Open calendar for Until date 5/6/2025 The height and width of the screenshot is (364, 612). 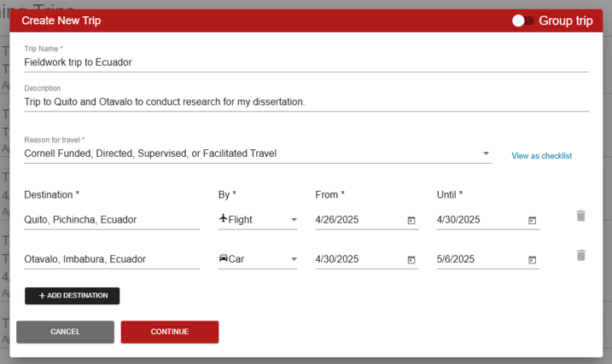pyautogui.click(x=532, y=259)
